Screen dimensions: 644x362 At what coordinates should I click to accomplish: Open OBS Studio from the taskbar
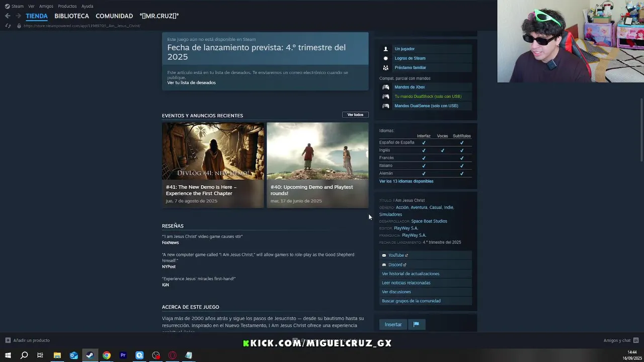156,355
